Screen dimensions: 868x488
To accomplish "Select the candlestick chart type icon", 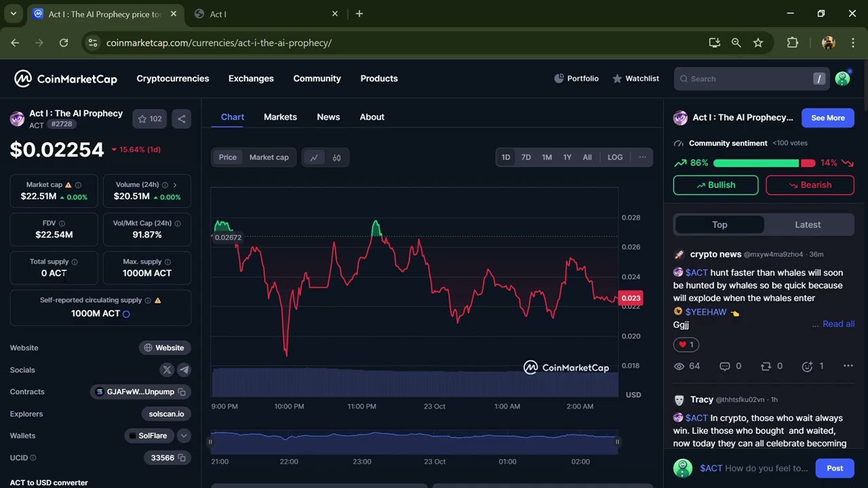I will click(x=337, y=157).
